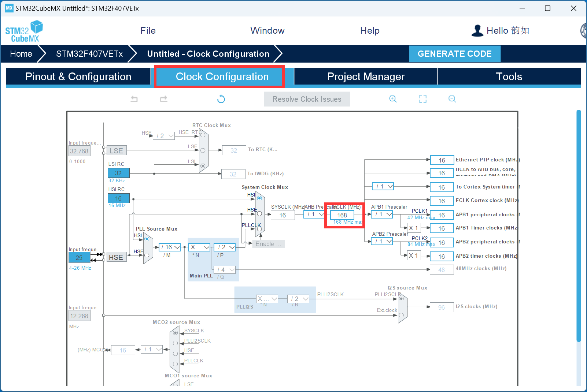Open the File menu
Image resolution: width=587 pixels, height=392 pixels.
click(148, 31)
